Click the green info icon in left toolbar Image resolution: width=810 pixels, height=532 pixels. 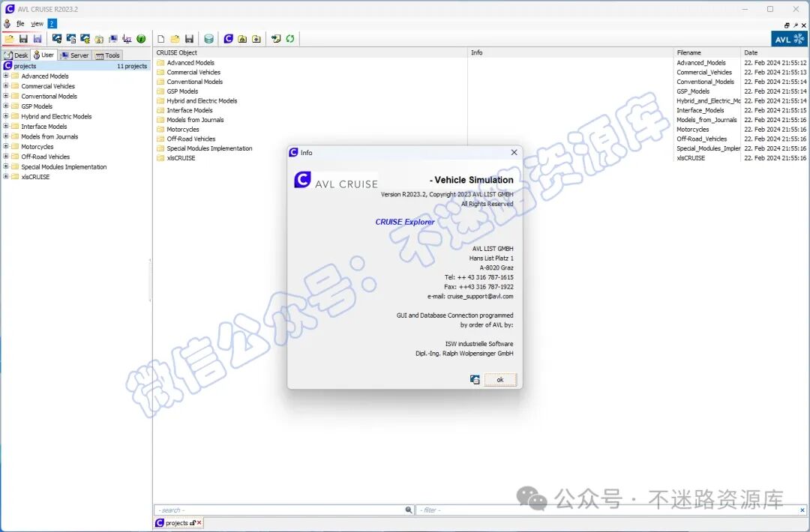pyautogui.click(x=141, y=39)
